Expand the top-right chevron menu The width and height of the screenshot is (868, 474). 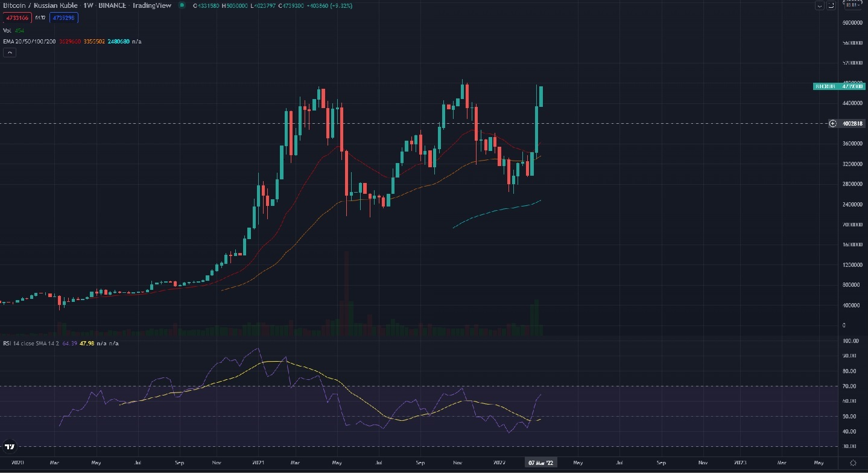coord(819,5)
